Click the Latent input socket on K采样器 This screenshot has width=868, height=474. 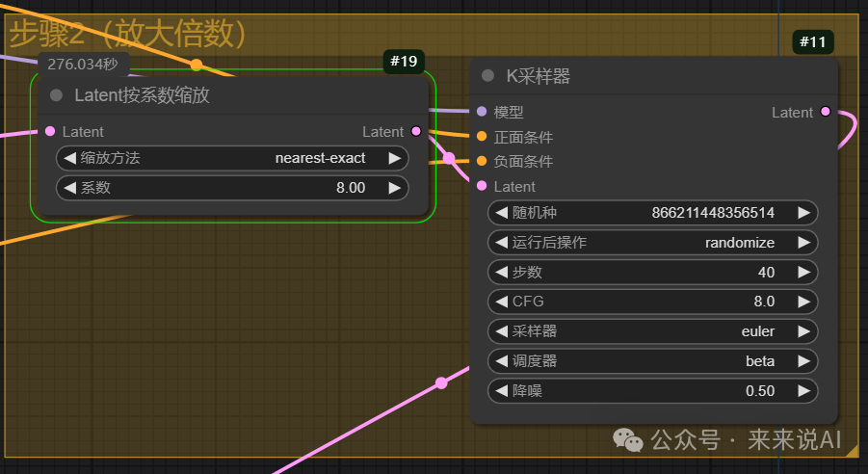click(x=482, y=186)
